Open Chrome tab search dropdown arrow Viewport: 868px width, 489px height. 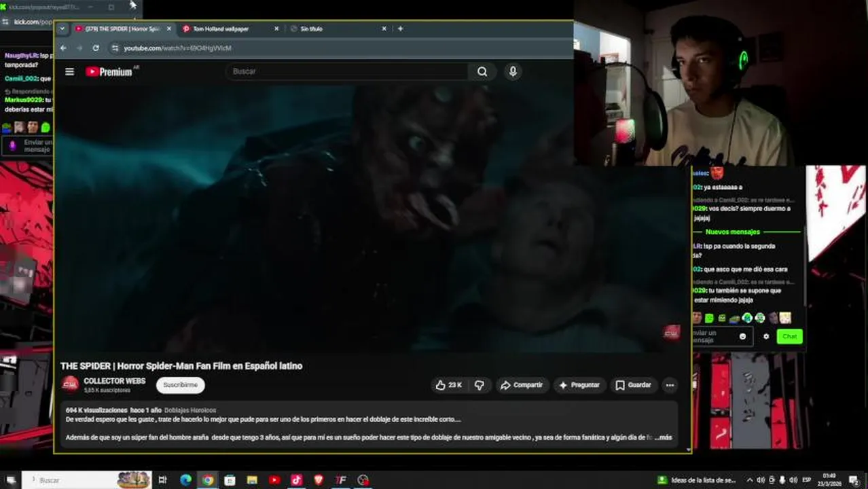(62, 29)
